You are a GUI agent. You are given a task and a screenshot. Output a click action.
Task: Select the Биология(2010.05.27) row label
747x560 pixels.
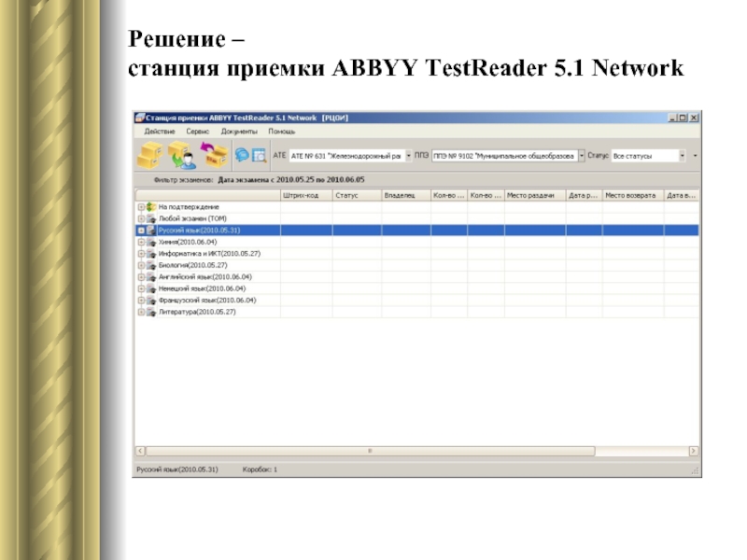193,265
